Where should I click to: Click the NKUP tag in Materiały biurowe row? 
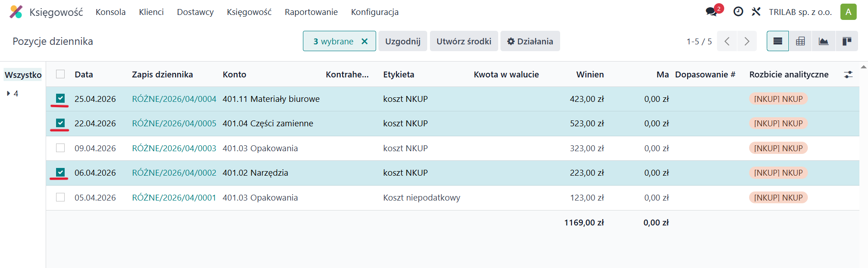click(x=778, y=99)
